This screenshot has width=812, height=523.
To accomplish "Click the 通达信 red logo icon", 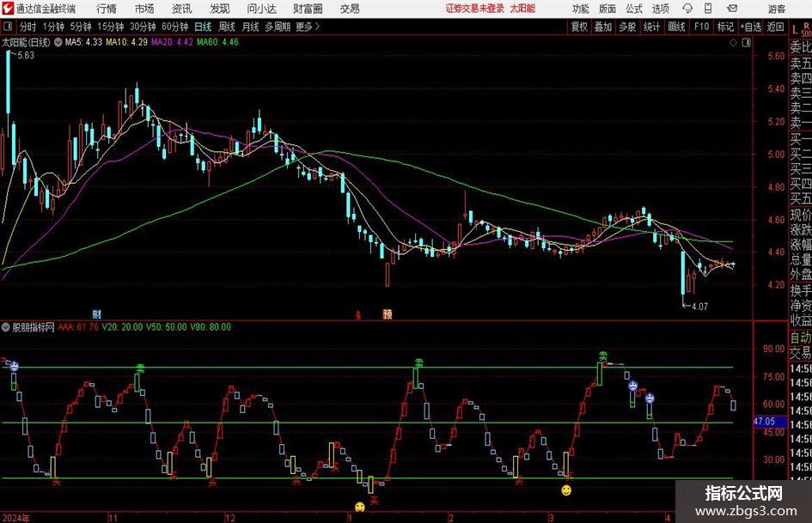I will pyautogui.click(x=7, y=9).
